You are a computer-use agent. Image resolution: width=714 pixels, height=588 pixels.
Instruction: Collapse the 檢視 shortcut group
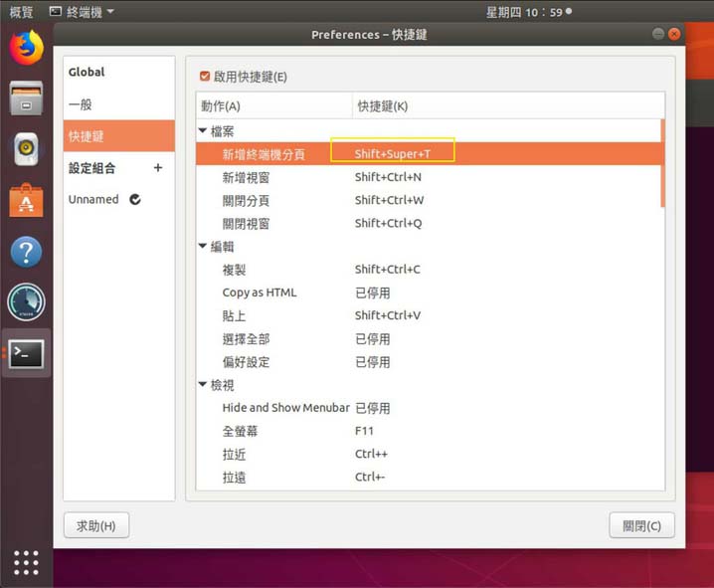point(203,384)
